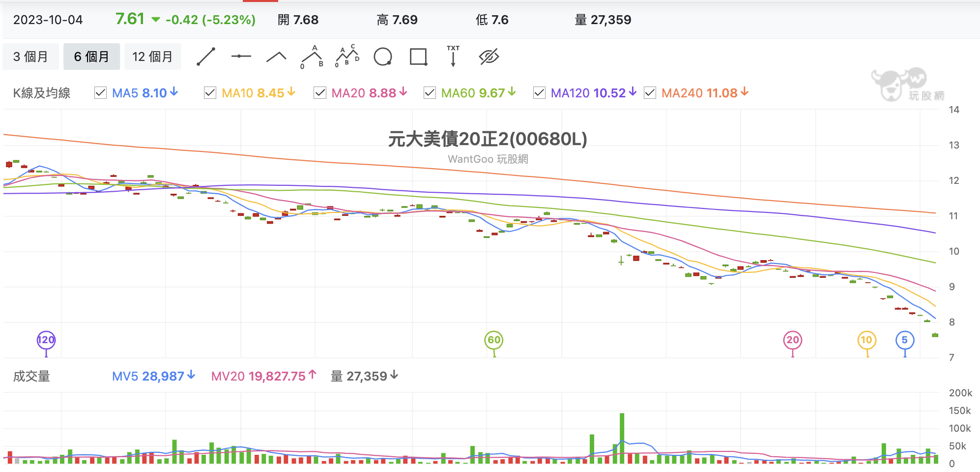
Task: Click the high price 高 7.69
Action: click(x=397, y=20)
